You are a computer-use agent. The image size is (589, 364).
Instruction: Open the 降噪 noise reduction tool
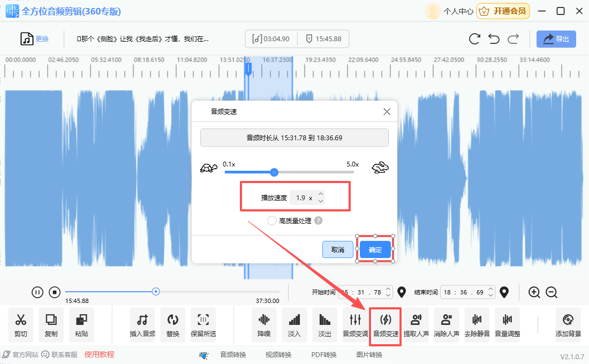pyautogui.click(x=263, y=325)
